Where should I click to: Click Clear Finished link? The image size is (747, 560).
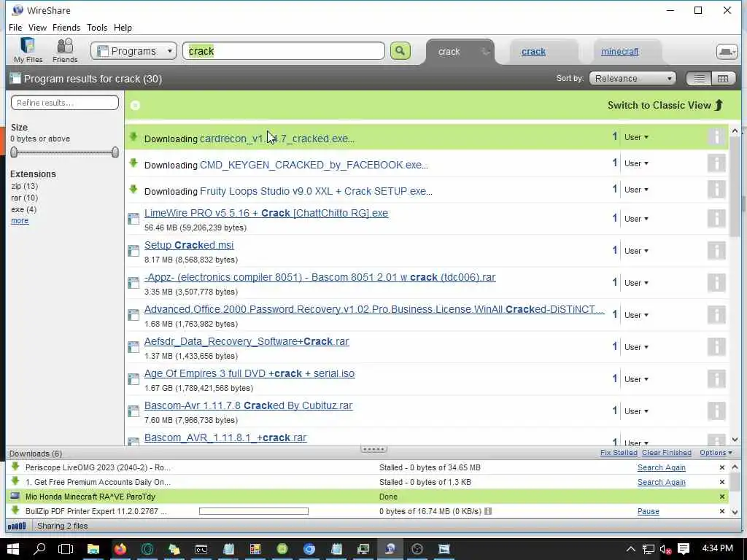[667, 453]
